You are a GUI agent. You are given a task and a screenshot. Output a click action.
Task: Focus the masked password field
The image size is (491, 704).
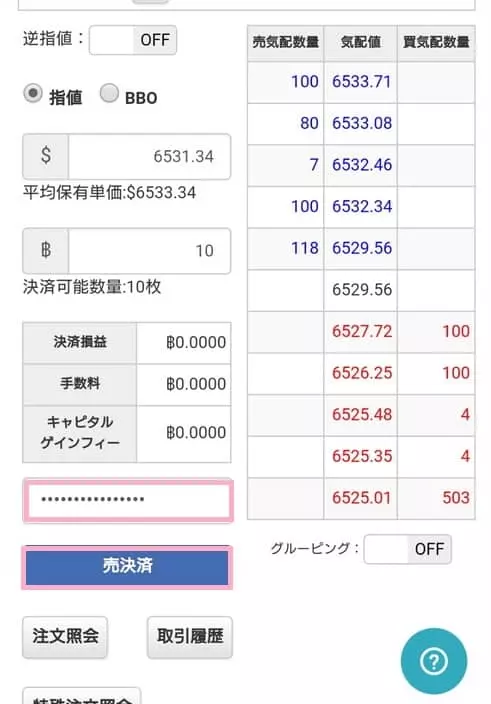click(128, 500)
